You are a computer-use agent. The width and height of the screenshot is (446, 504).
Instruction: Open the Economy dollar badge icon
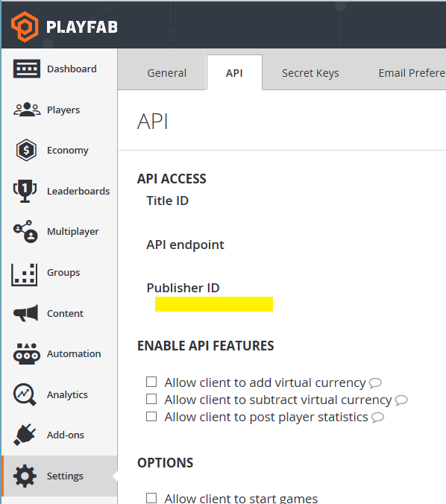(26, 150)
